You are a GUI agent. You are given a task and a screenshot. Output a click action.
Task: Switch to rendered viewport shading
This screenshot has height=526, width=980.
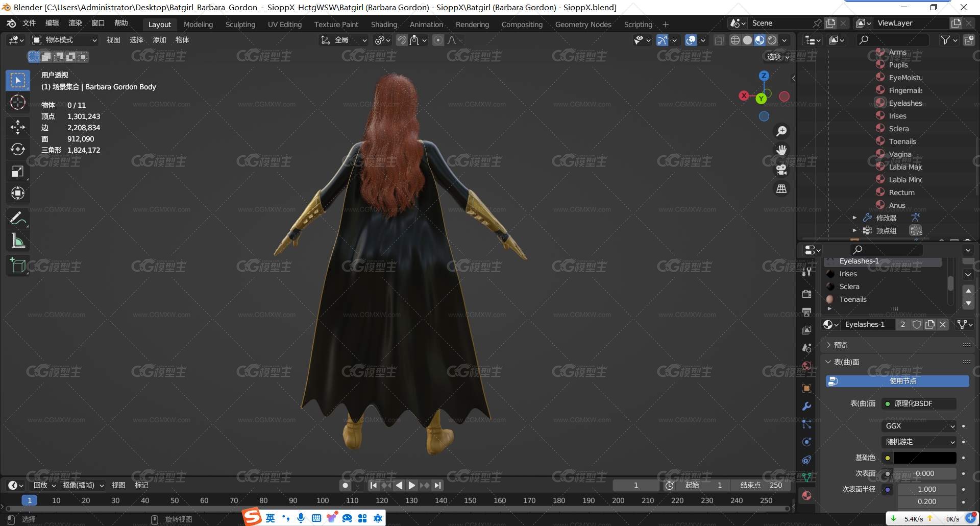tap(772, 40)
